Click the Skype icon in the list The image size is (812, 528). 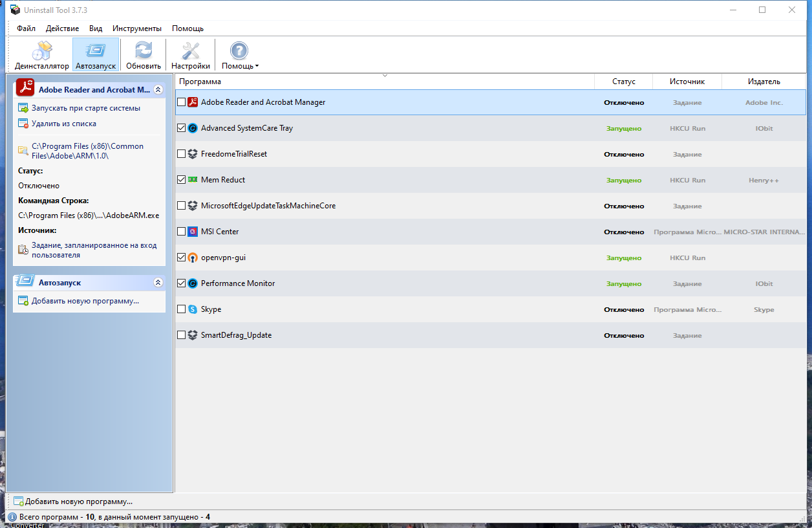[x=192, y=309]
